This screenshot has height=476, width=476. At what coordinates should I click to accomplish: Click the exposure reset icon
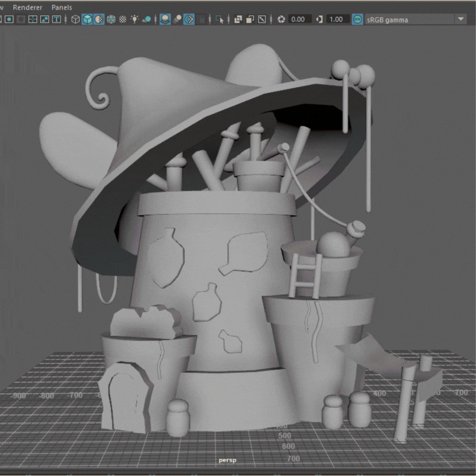click(x=281, y=19)
